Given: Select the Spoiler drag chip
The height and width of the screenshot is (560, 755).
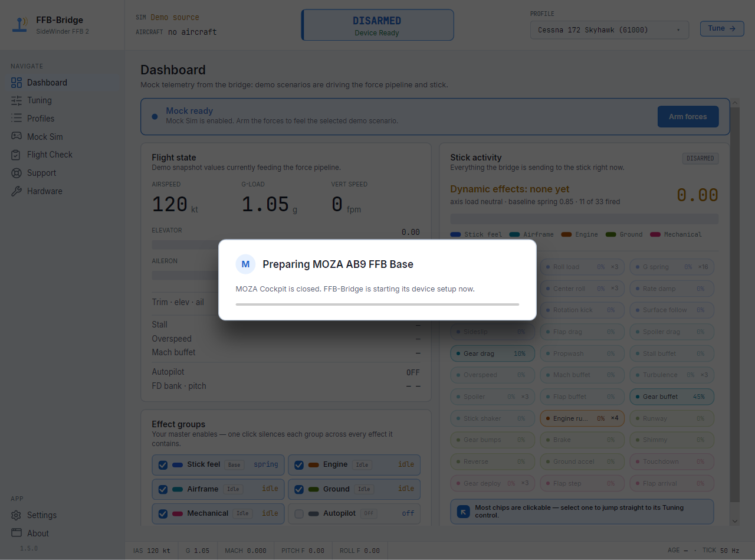Looking at the screenshot, I should [x=672, y=332].
